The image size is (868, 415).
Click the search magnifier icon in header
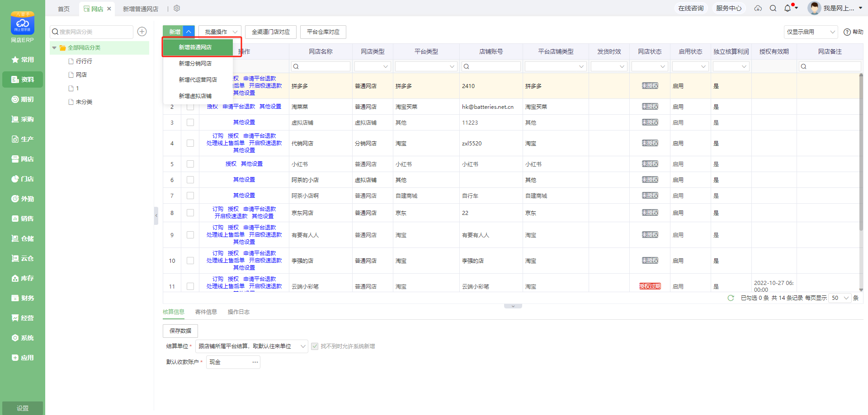click(773, 8)
